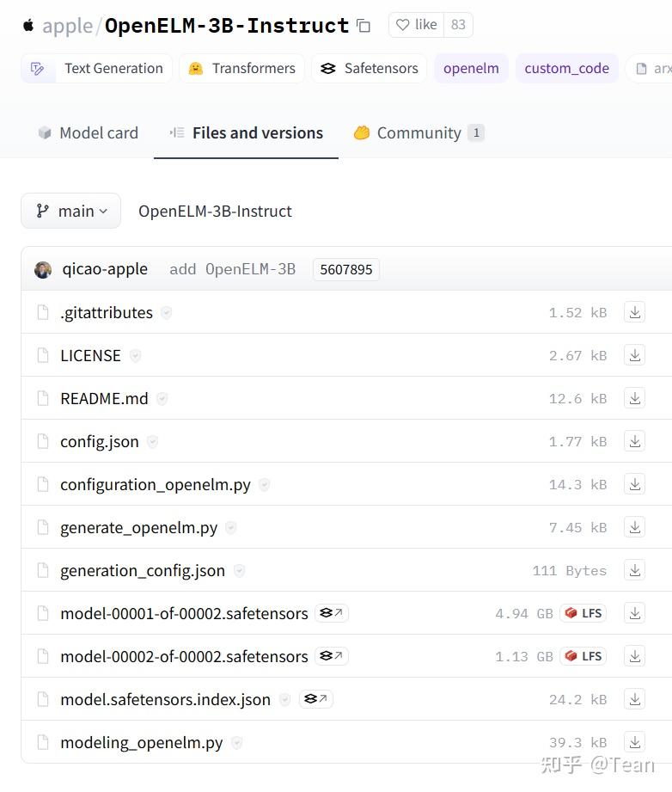Expand commit info for LICENSE
672x792 pixels.
(x=135, y=355)
